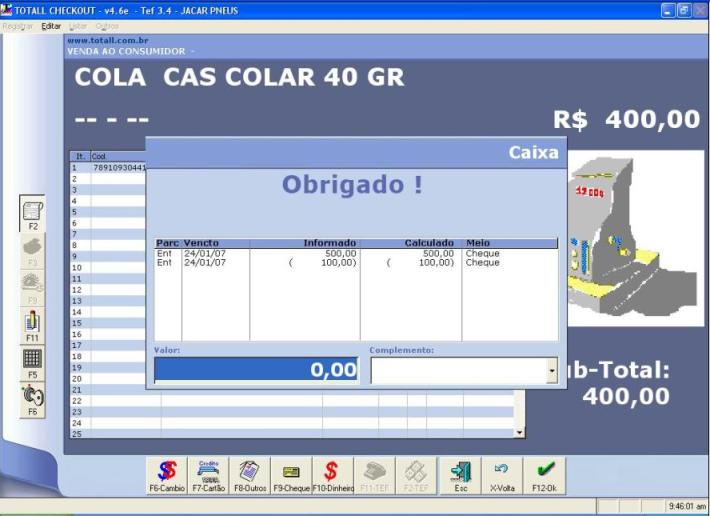710x516 pixels.
Task: Click the www.totall.com.br link
Action: pos(108,40)
